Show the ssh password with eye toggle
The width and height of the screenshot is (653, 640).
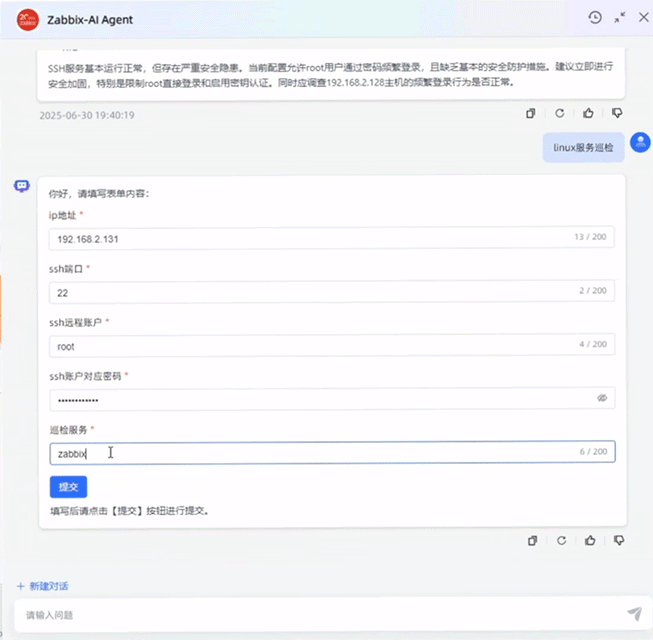602,398
